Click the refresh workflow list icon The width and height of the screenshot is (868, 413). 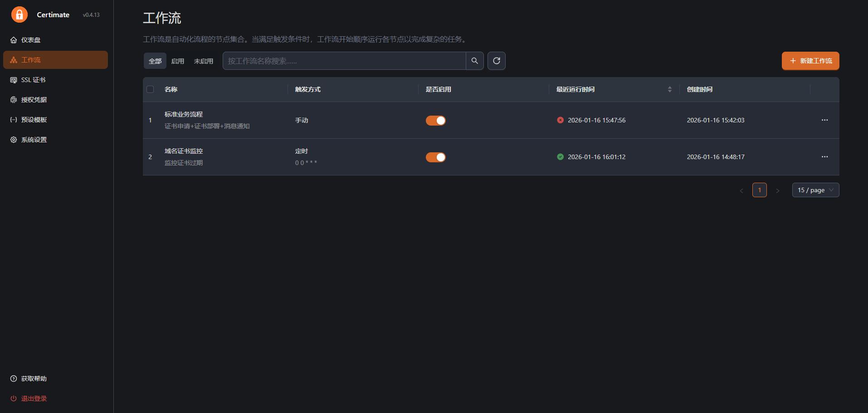(x=497, y=61)
